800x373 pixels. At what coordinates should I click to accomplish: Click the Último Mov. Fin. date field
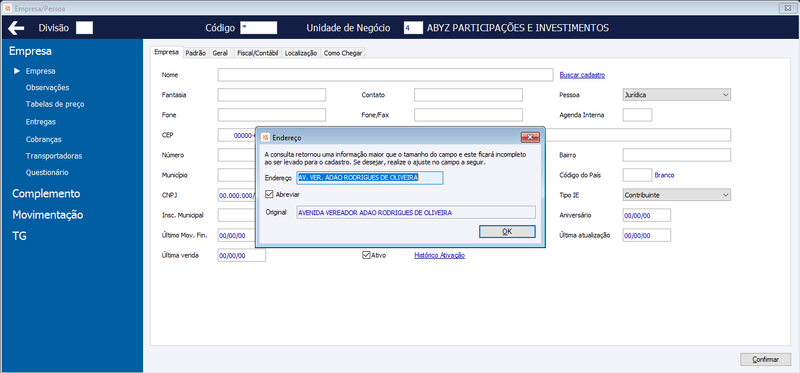(237, 235)
